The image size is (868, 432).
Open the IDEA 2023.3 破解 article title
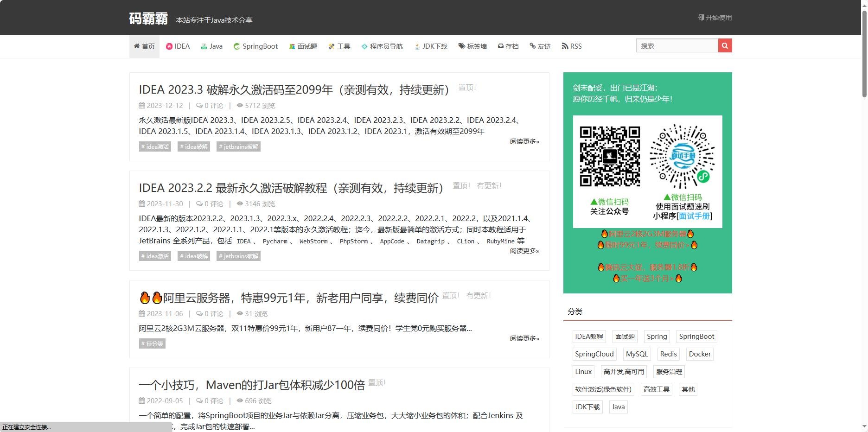(294, 90)
